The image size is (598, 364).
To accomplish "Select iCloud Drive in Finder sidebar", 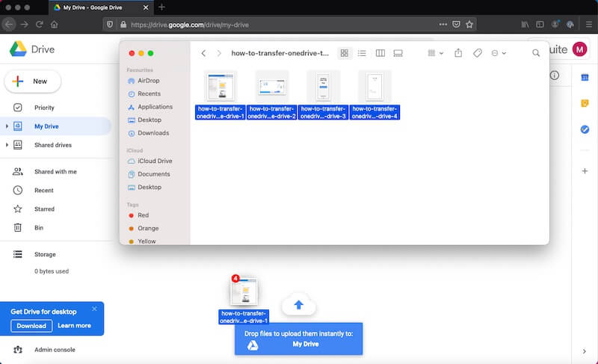I will pos(155,161).
